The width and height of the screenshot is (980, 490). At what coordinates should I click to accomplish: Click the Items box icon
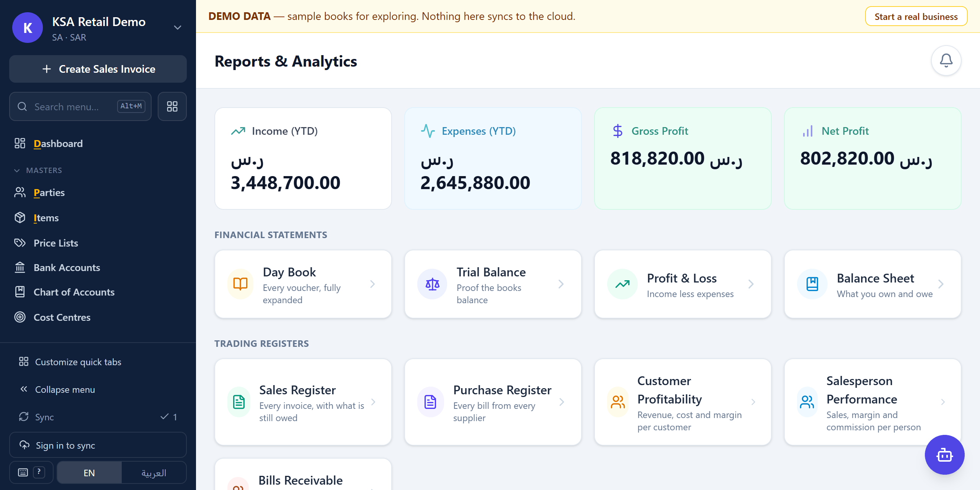(20, 218)
